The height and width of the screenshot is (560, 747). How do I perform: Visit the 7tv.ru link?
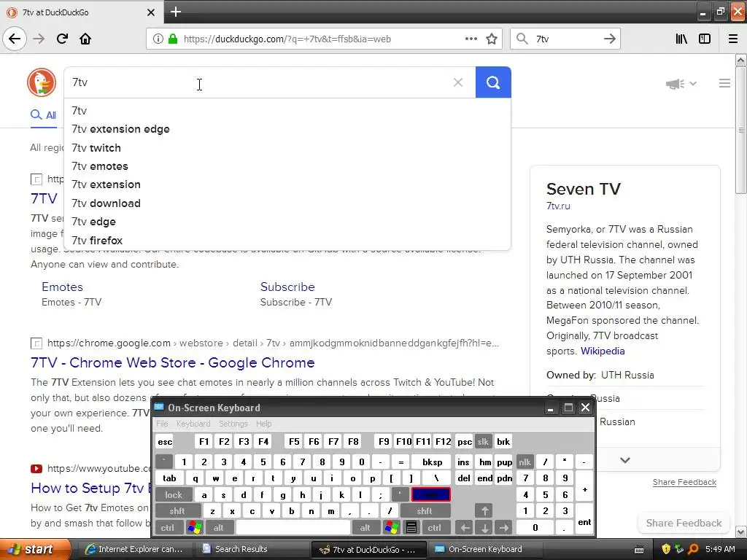coord(558,206)
